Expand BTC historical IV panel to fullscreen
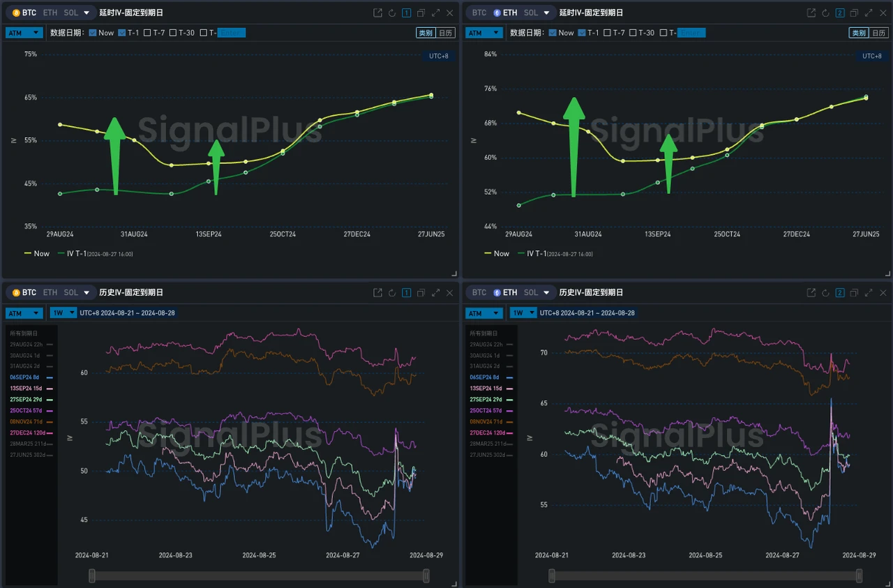Image resolution: width=893 pixels, height=588 pixels. click(435, 293)
